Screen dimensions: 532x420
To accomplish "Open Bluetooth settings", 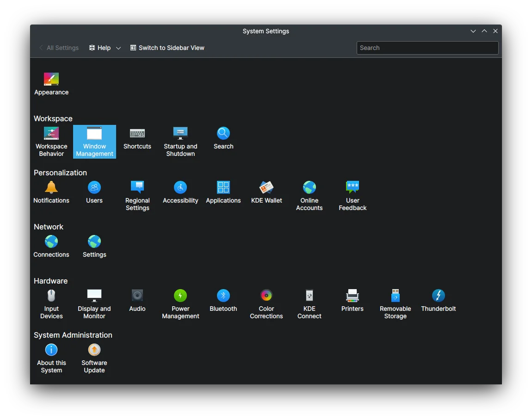I will pos(223,301).
